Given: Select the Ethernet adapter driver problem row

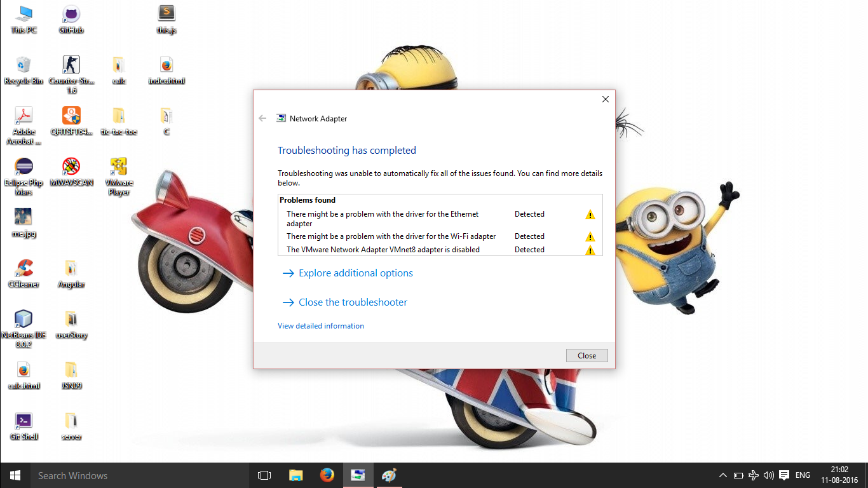Looking at the screenshot, I should (x=440, y=219).
